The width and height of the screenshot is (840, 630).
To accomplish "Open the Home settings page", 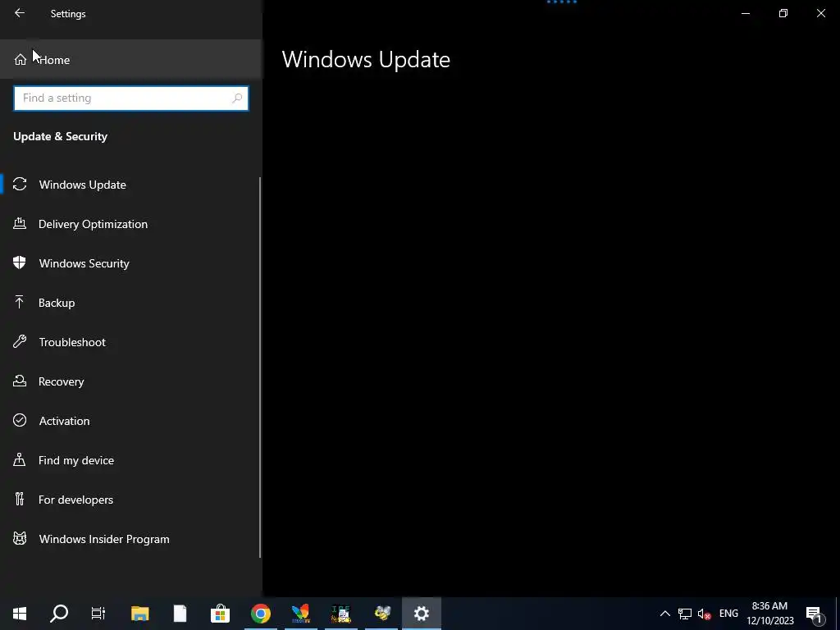I will point(131,59).
